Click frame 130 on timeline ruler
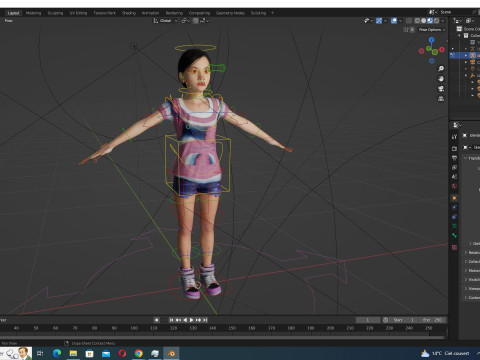The image size is (480, 360). pyautogui.click(x=193, y=328)
